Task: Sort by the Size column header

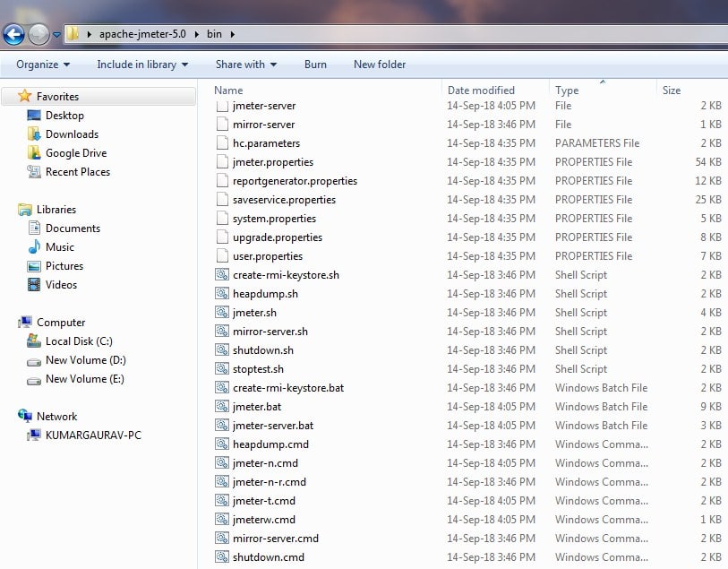Action: (672, 91)
